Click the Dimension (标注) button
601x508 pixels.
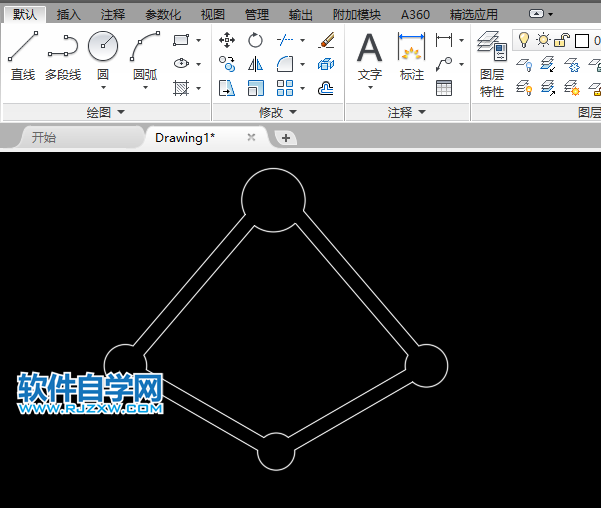[411, 57]
